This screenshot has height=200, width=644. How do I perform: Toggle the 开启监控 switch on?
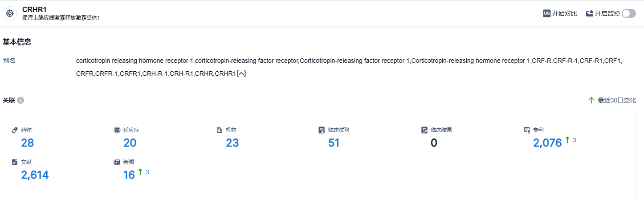click(x=629, y=13)
